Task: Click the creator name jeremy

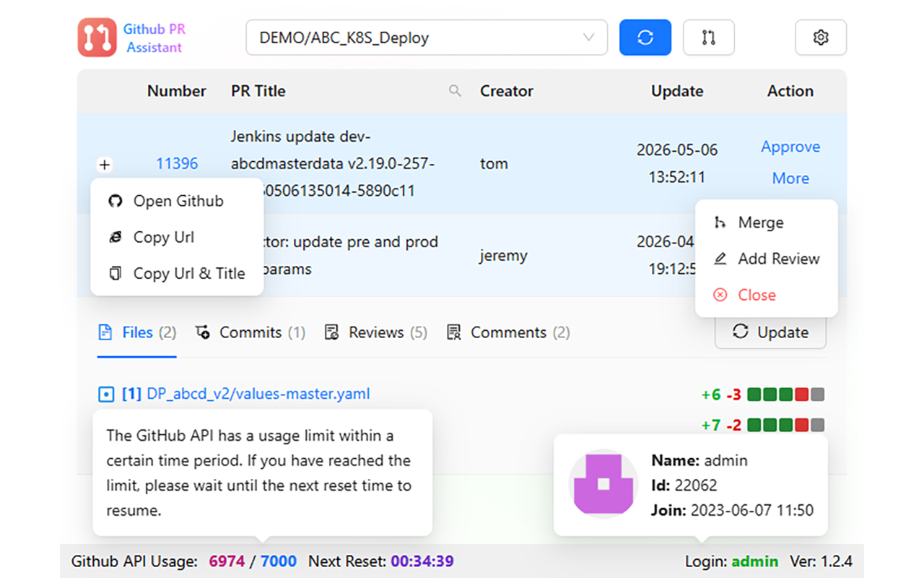Action: [x=503, y=256]
